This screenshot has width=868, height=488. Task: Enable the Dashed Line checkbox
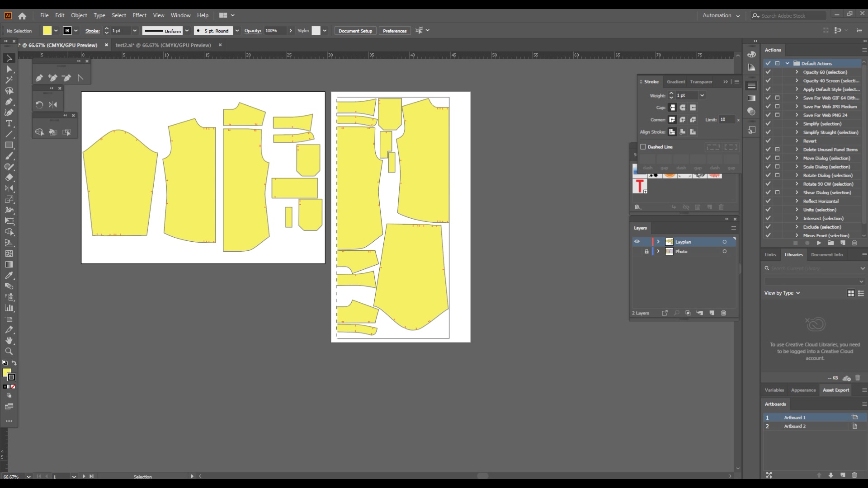point(643,146)
